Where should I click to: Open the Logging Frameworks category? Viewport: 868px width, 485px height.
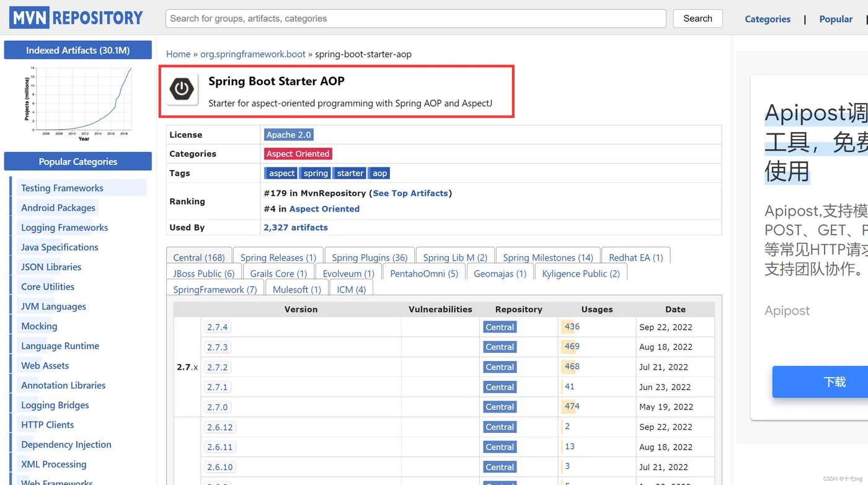64,228
